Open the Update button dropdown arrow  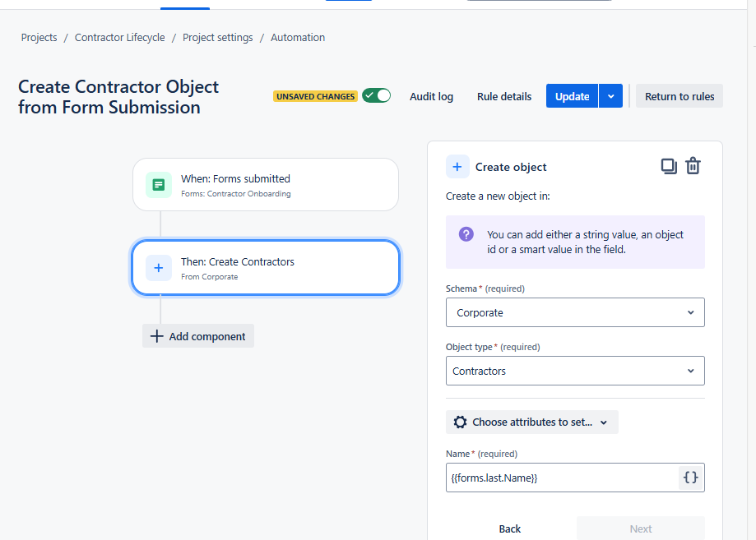coord(611,96)
